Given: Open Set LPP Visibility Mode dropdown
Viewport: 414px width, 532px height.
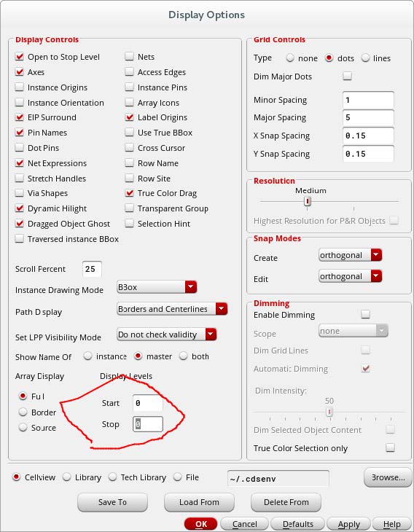Looking at the screenshot, I should point(167,335).
